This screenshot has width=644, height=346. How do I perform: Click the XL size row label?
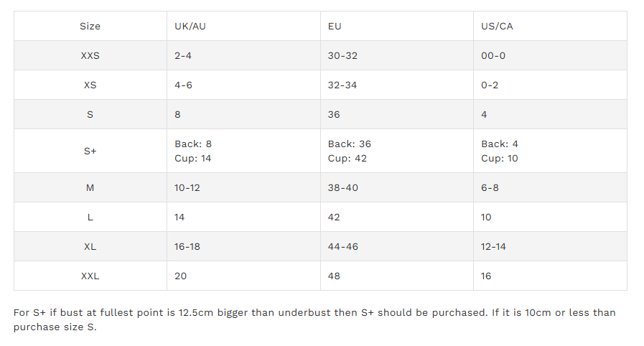tap(90, 247)
